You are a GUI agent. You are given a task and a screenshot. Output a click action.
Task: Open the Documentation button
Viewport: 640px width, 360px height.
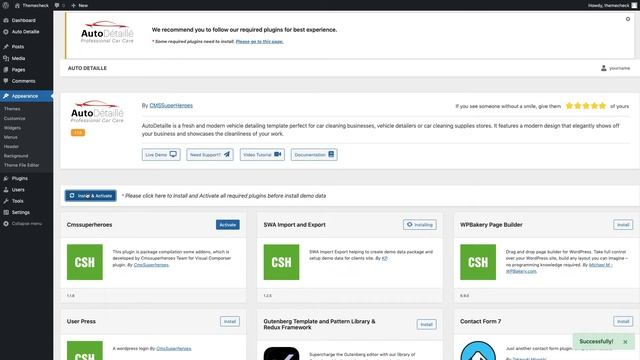coord(314,155)
